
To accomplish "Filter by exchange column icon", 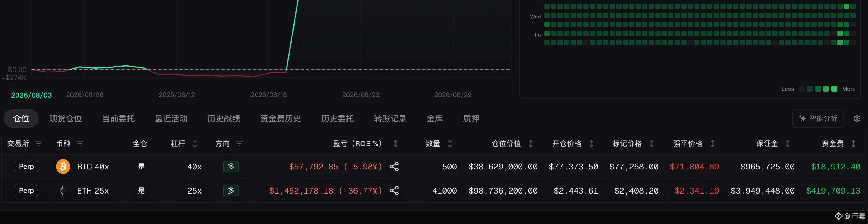I will click(x=39, y=144).
